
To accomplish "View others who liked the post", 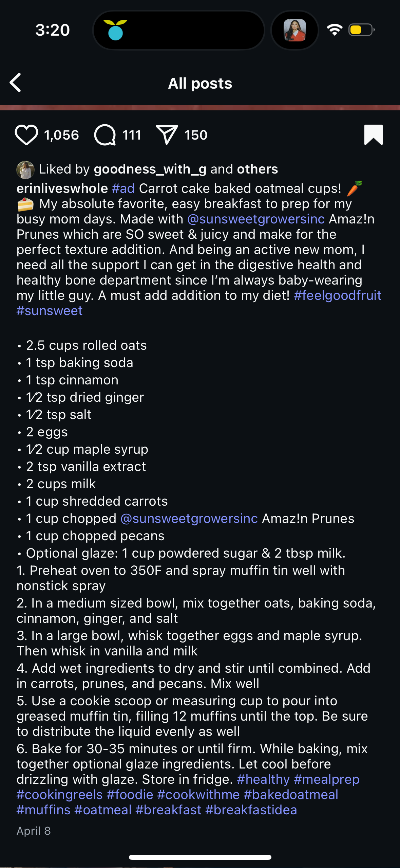I will point(258,169).
